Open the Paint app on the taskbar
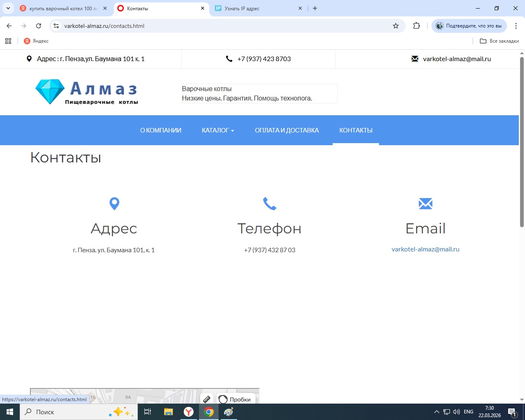The width and height of the screenshot is (525, 420). pos(229,412)
